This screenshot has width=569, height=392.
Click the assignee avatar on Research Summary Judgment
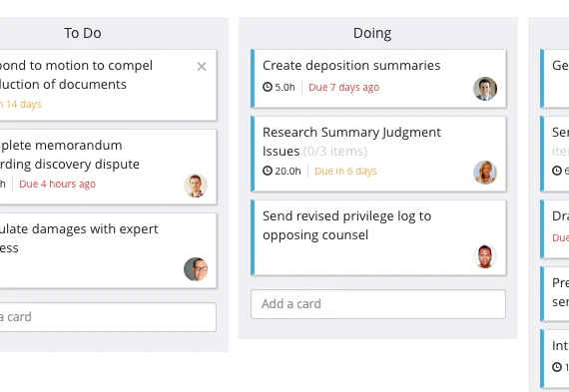pyautogui.click(x=485, y=173)
